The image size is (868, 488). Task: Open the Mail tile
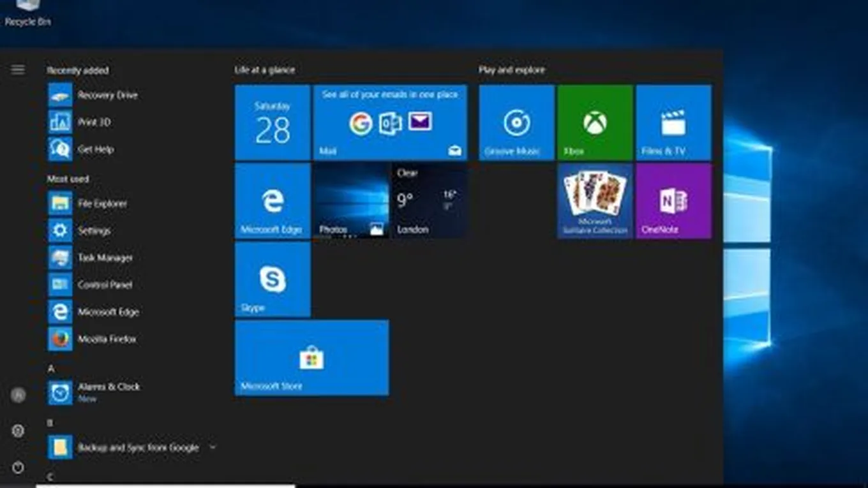(x=390, y=122)
